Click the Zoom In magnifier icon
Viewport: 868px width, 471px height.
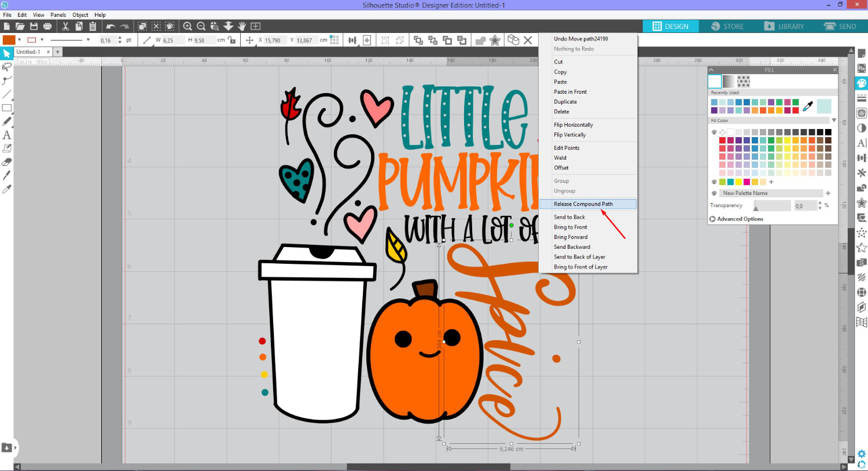tap(187, 26)
